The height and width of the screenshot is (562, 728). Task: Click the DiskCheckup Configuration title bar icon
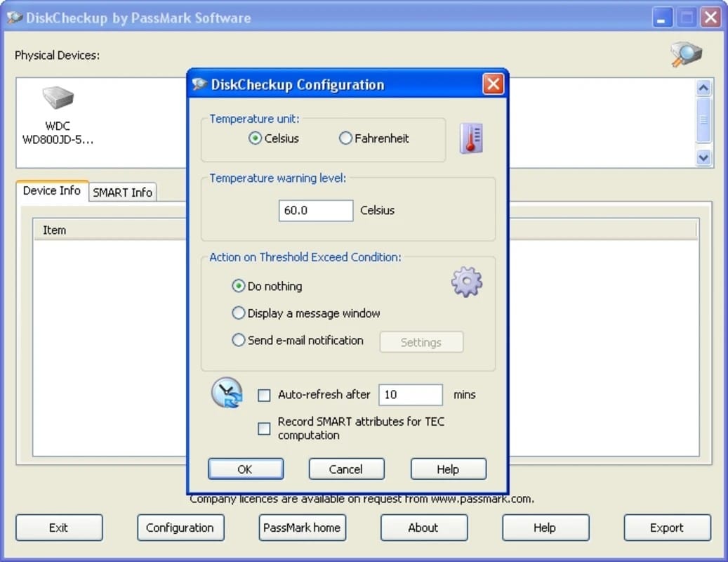pos(199,84)
